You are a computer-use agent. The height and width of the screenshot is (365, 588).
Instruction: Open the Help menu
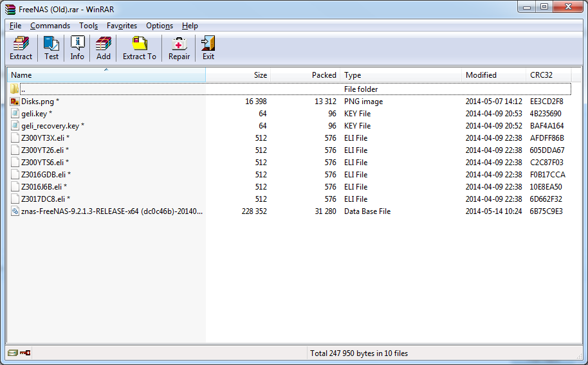tap(190, 26)
